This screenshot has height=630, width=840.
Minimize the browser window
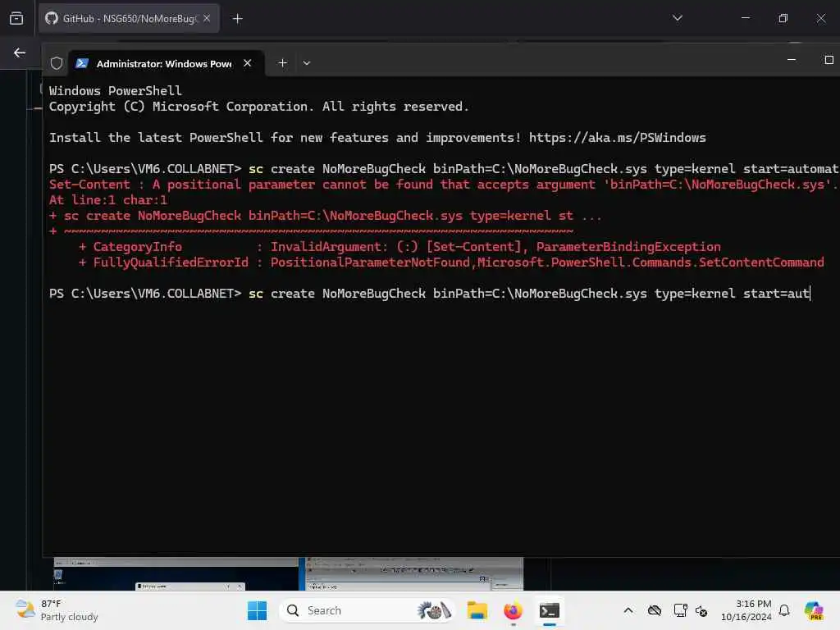point(745,18)
